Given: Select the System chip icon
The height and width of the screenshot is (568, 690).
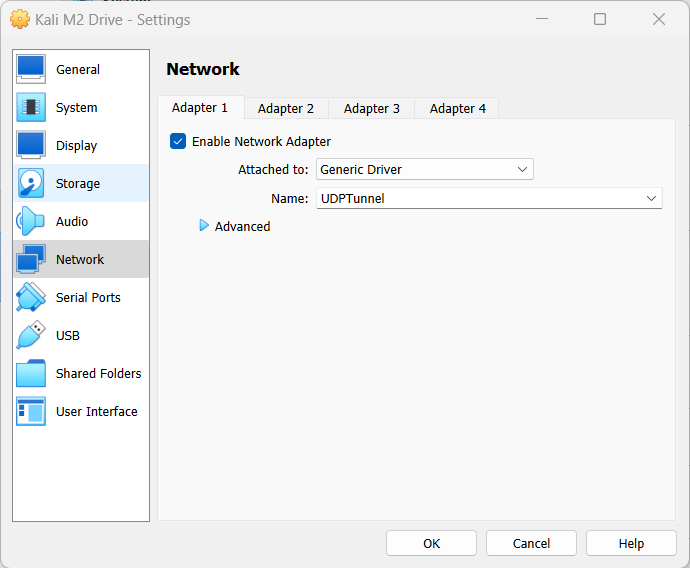Looking at the screenshot, I should tap(31, 107).
